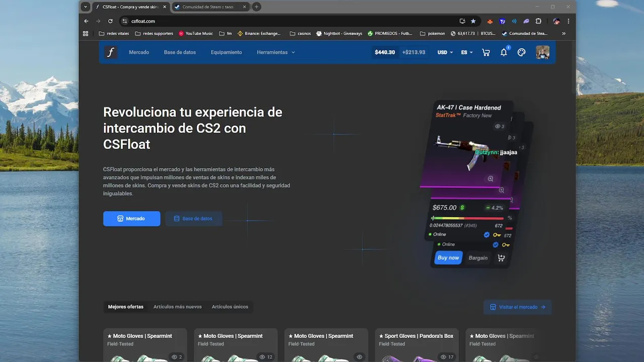The width and height of the screenshot is (644, 362).
Task: Click Bargain on AK-47 card
Action: click(478, 258)
